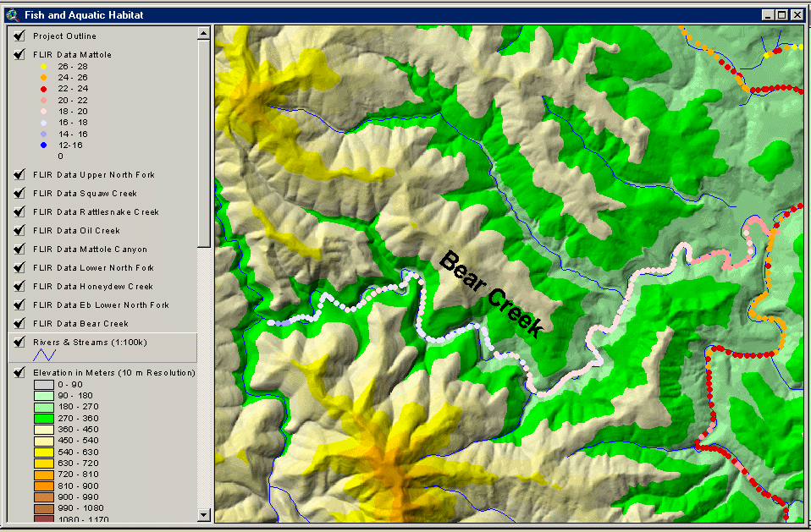Click the 810 - 900 elevation swatch
The height and width of the screenshot is (532, 811).
(x=44, y=486)
